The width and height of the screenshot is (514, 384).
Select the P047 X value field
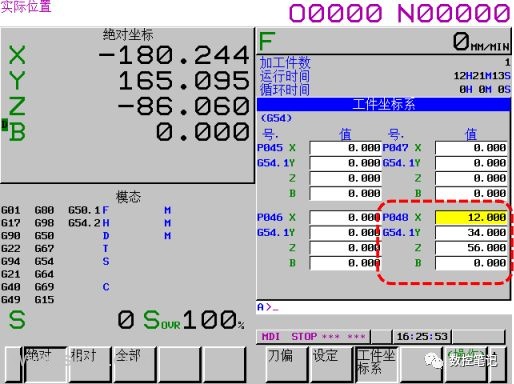tap(471, 148)
